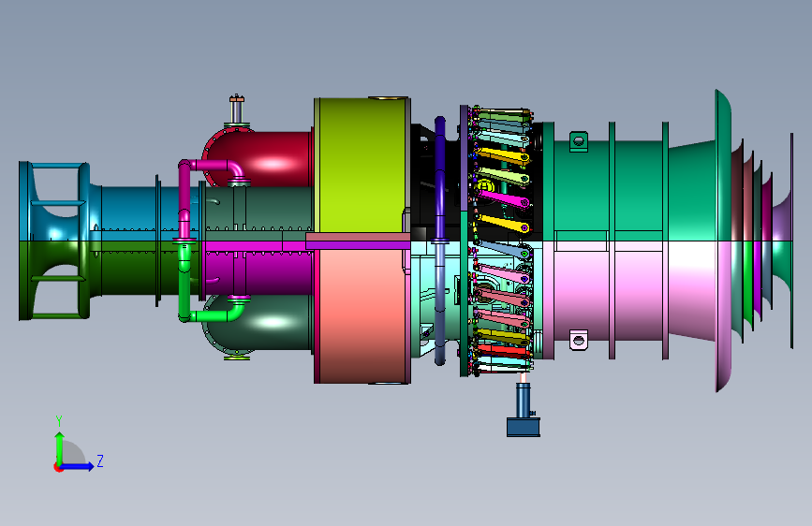Select the blue actuator base block under the engine
The height and width of the screenshot is (526, 812).
(x=523, y=427)
